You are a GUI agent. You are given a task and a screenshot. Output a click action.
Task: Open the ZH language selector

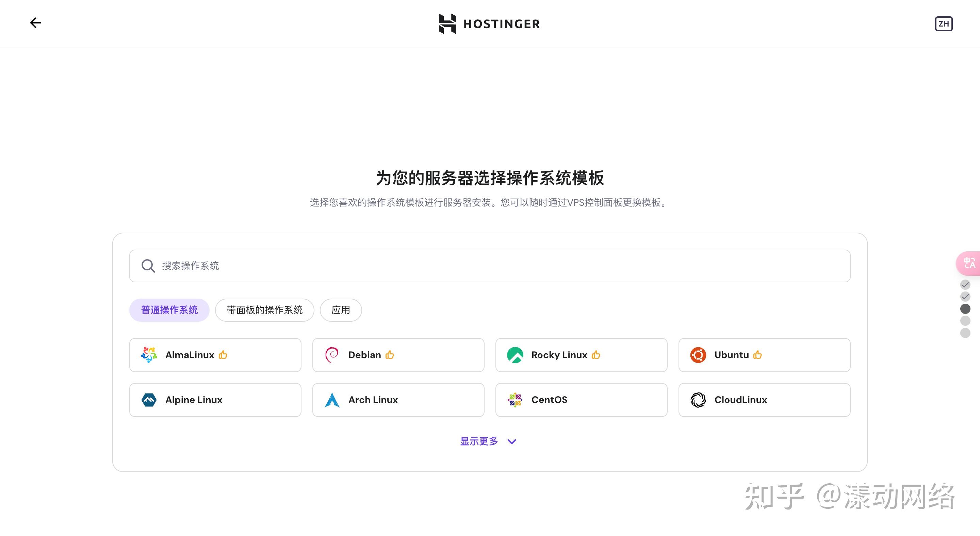944,24
